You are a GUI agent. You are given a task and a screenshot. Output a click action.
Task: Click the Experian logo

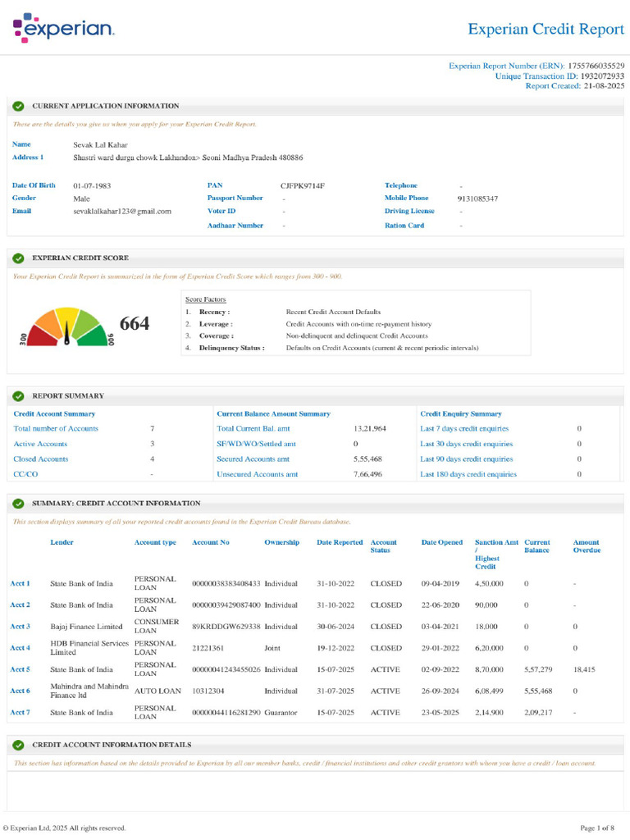pyautogui.click(x=64, y=27)
